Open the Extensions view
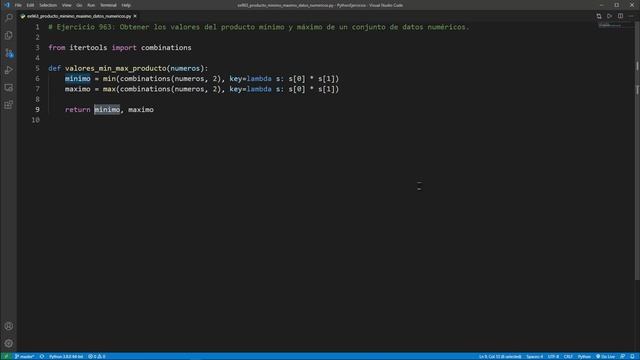640x360 pixels. point(9,105)
